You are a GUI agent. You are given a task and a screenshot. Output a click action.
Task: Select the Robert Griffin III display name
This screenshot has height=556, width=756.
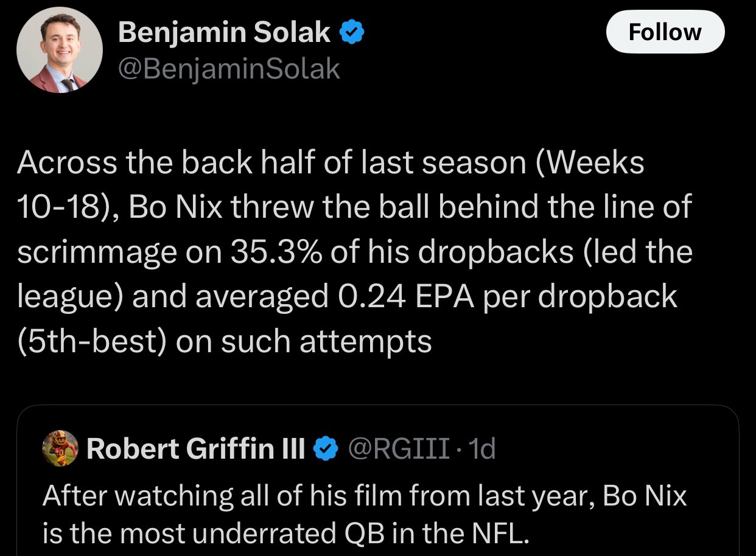tap(195, 450)
